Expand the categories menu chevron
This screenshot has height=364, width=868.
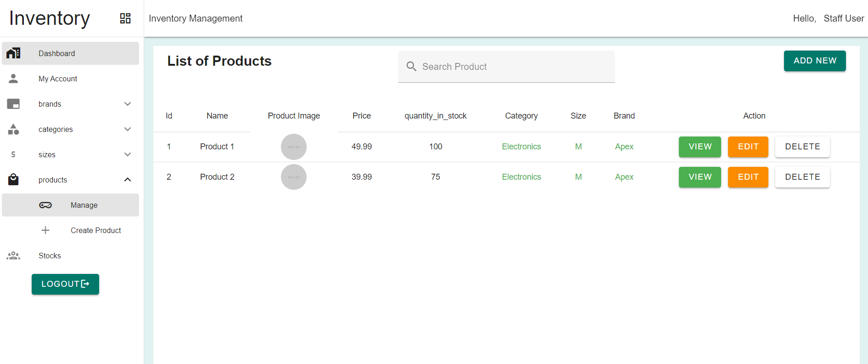(x=128, y=129)
